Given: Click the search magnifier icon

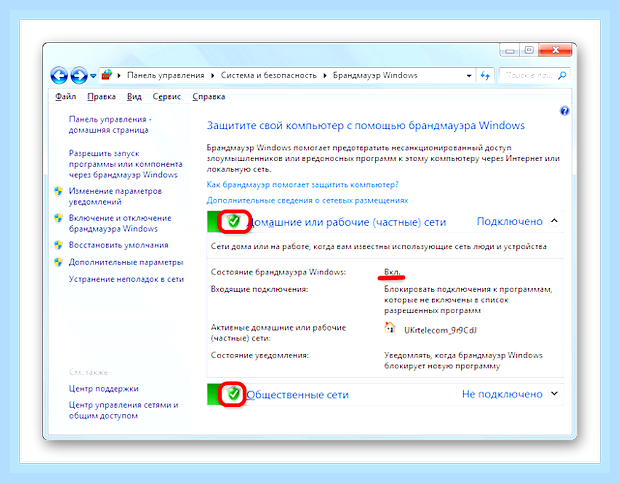Looking at the screenshot, I should tap(562, 75).
